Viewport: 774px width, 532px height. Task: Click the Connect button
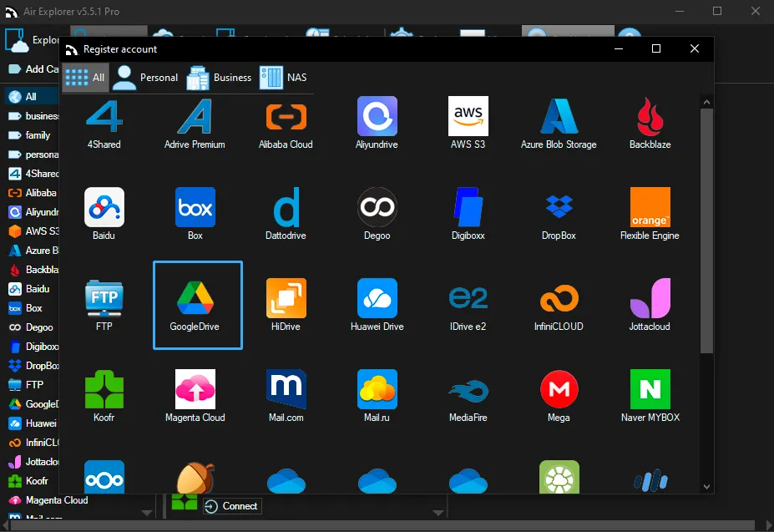tap(232, 506)
